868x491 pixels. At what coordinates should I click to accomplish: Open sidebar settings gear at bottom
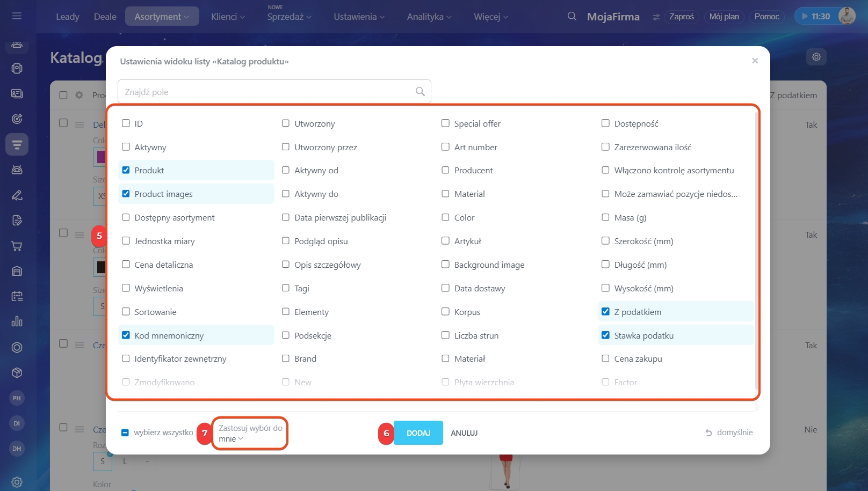[17, 482]
